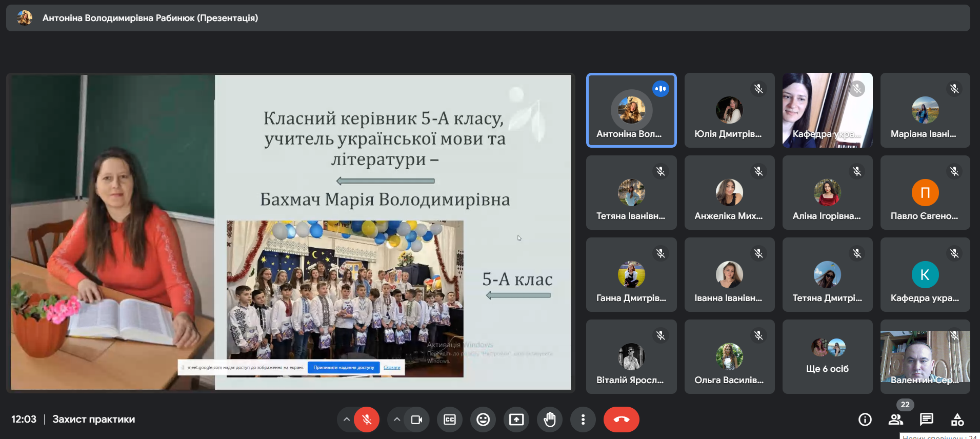
Task: Select Антоніна Вол... participant tile
Action: [631, 110]
